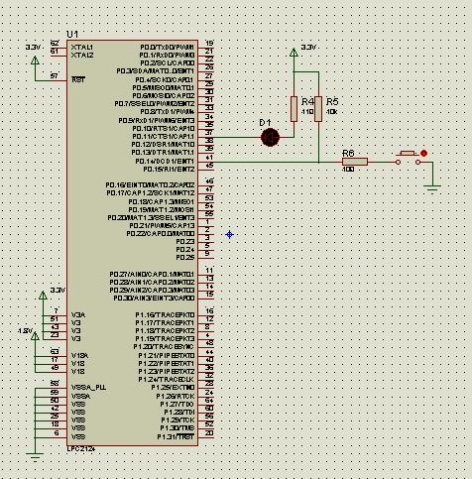
Task: Select resistor R5 body
Action: tap(318, 109)
